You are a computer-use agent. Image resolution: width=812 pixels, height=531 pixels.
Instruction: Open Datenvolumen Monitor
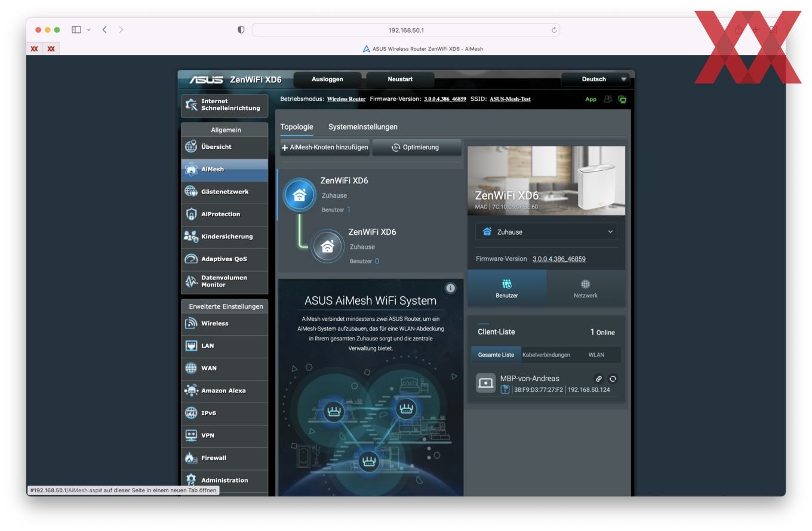(x=224, y=281)
